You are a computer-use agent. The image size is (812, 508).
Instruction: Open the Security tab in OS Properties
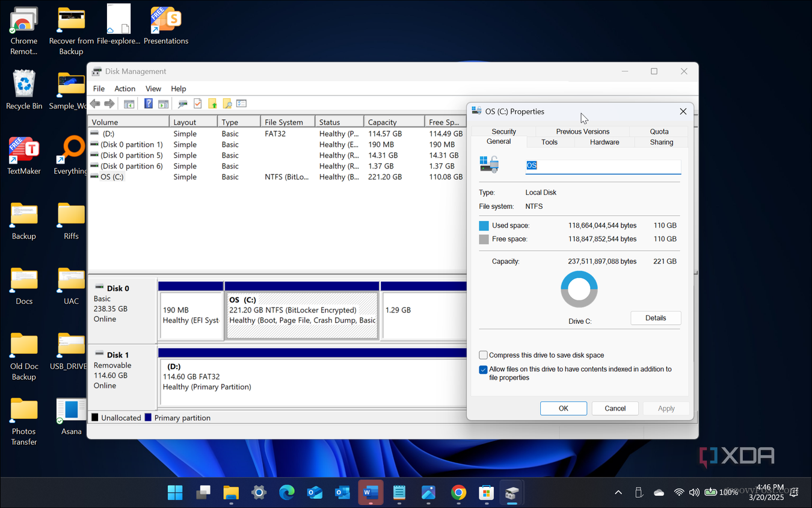503,131
